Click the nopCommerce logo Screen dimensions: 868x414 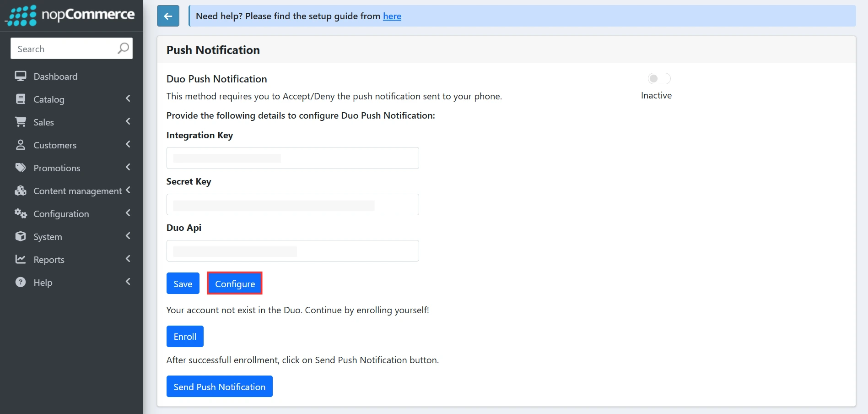71,15
